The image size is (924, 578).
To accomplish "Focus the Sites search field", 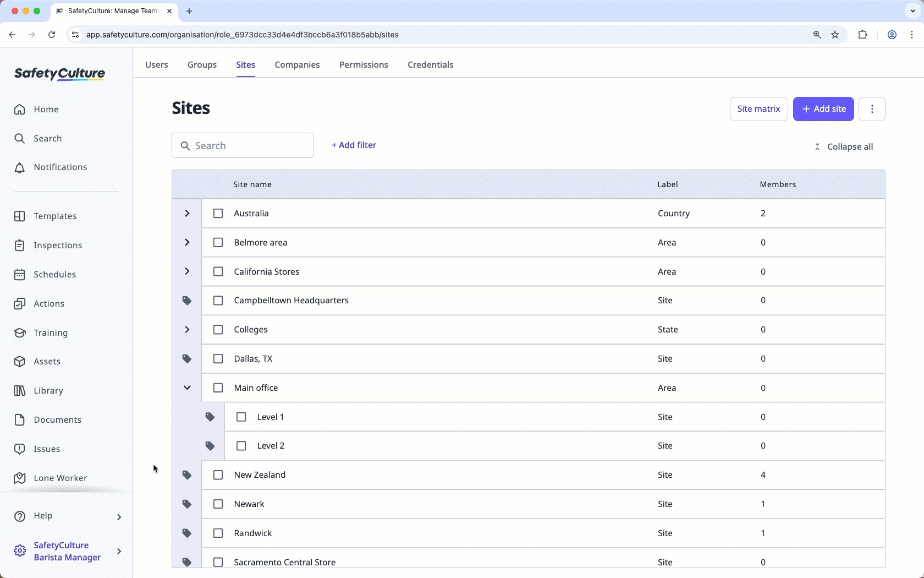I will click(x=243, y=145).
